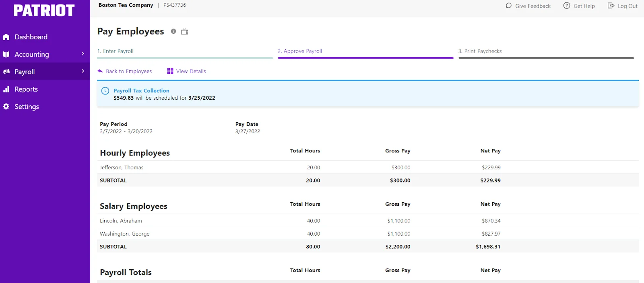Viewport: 644px width, 283px height.
Task: Click Lincoln's net pay $870.34
Action: [491, 221]
